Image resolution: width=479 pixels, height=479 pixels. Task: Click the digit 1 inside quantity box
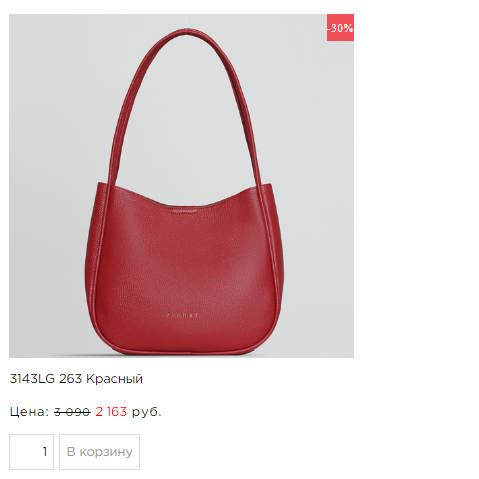pos(45,452)
